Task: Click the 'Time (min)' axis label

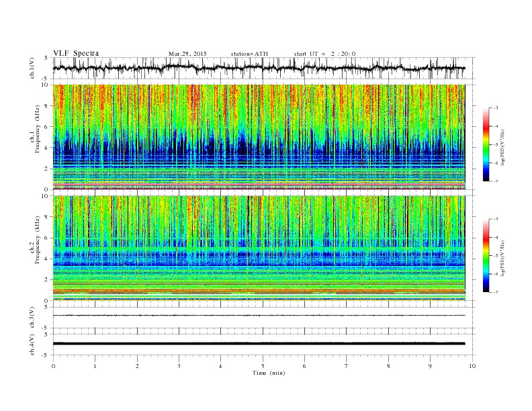Action: point(269,373)
